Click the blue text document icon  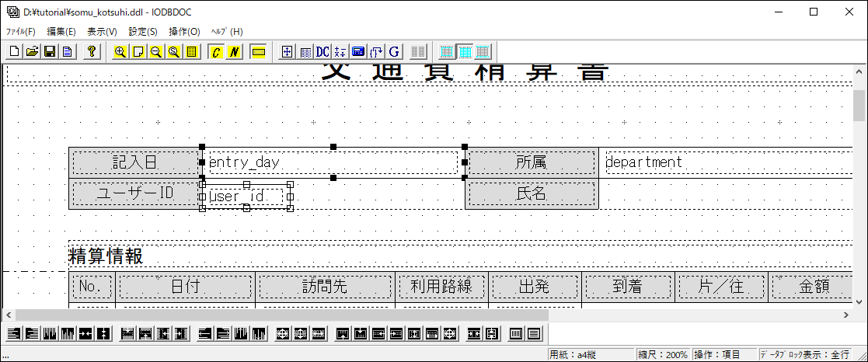pos(67,52)
